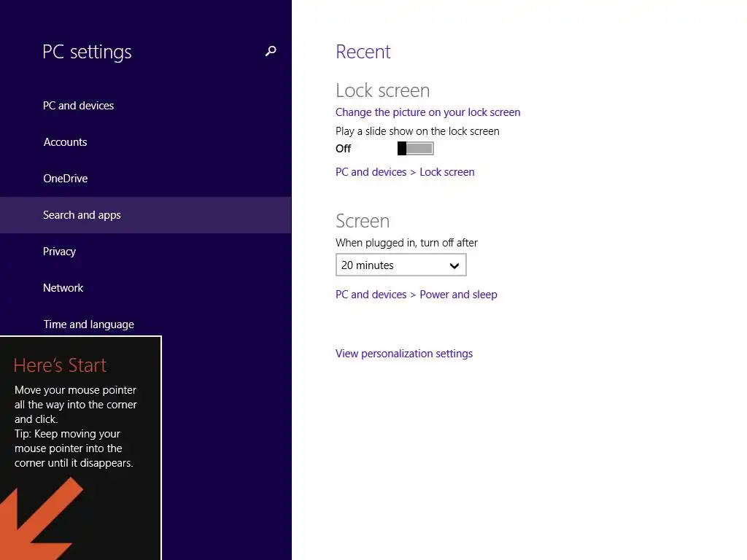
Task: Open the Lock screen breadcrumb link
Action: (446, 172)
